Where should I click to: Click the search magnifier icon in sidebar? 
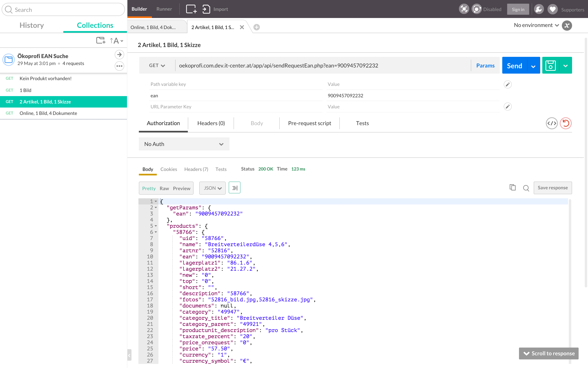coord(9,9)
